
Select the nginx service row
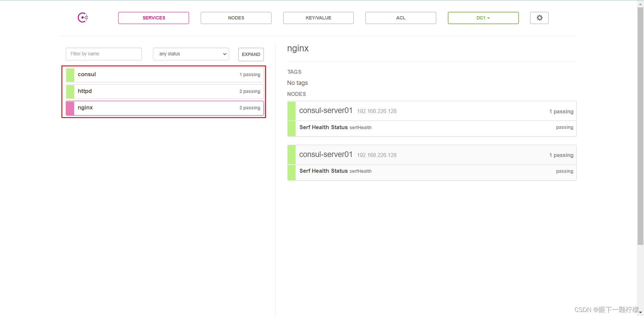click(x=165, y=108)
